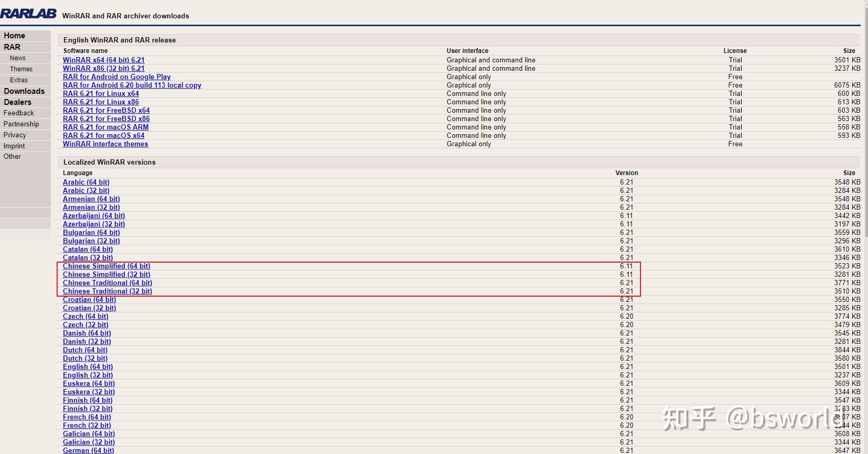Open Imprint in the sidebar

(x=14, y=146)
